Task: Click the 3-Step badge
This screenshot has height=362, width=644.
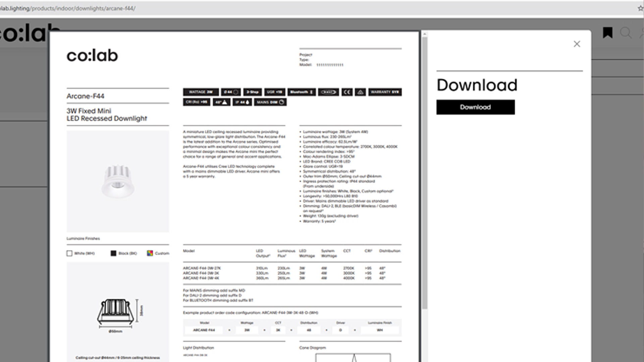Action: [x=253, y=92]
